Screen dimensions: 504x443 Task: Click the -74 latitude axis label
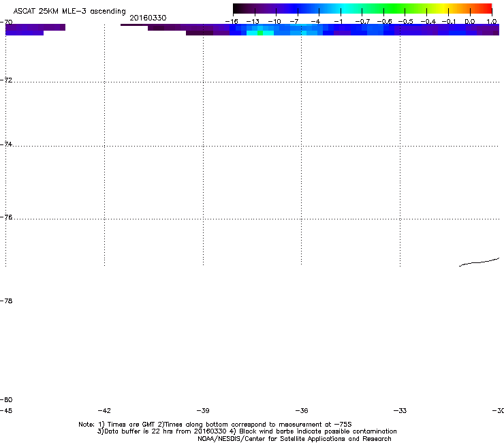point(6,144)
